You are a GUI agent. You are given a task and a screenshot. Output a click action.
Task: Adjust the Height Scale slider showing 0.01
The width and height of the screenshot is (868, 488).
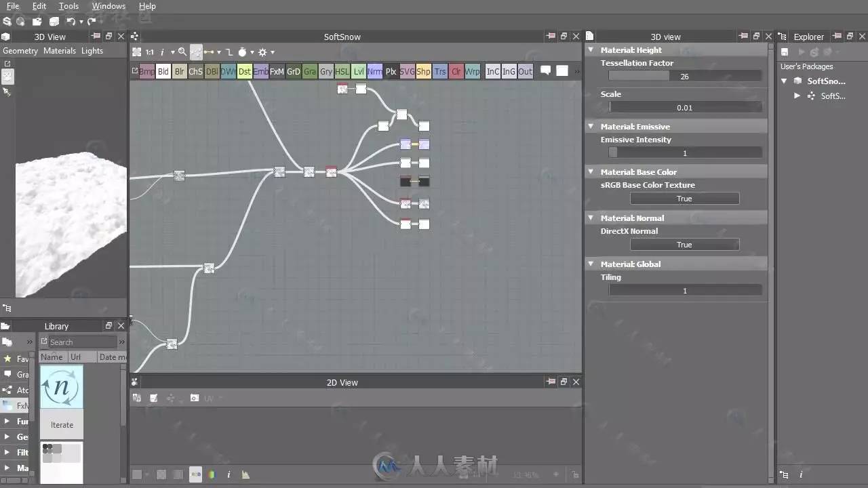click(685, 108)
